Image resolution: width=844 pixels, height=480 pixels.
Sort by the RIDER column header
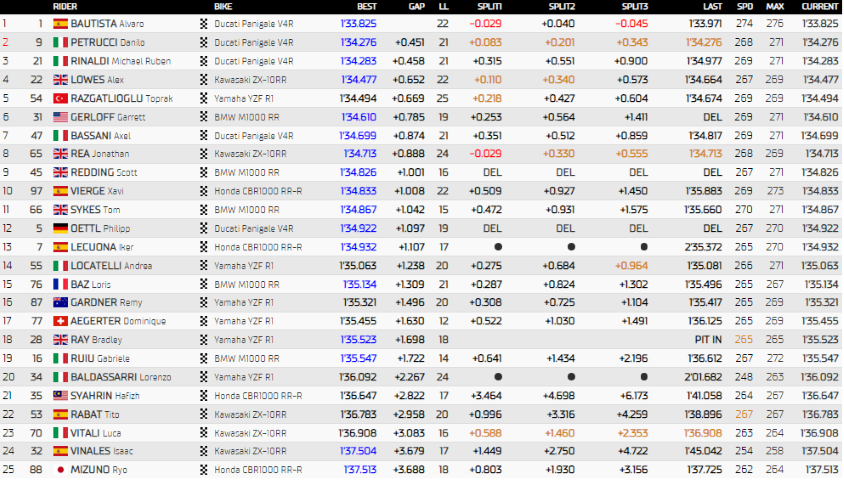pyautogui.click(x=65, y=6)
